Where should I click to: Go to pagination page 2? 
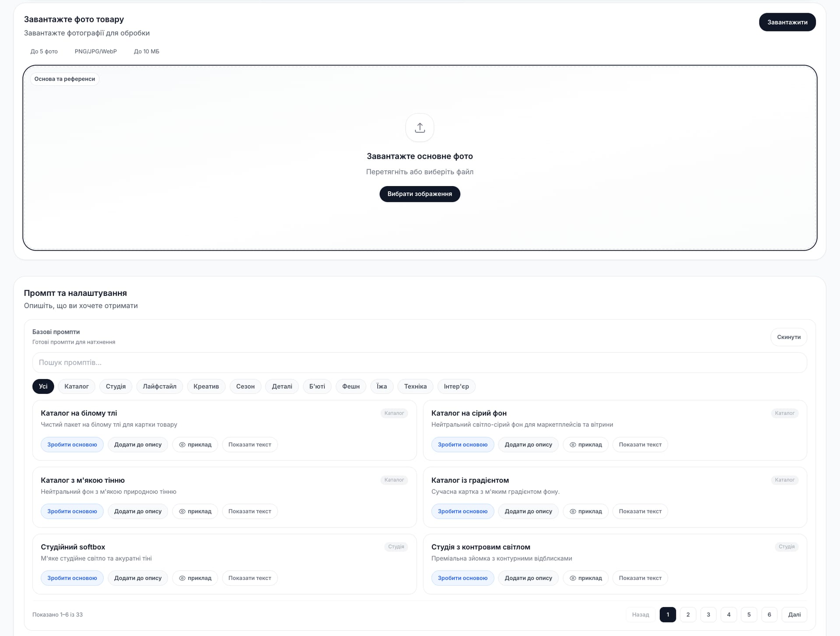coord(688,615)
